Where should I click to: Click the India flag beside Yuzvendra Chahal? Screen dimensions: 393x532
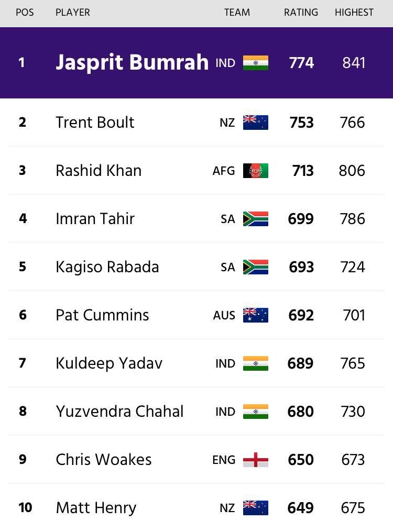255,412
